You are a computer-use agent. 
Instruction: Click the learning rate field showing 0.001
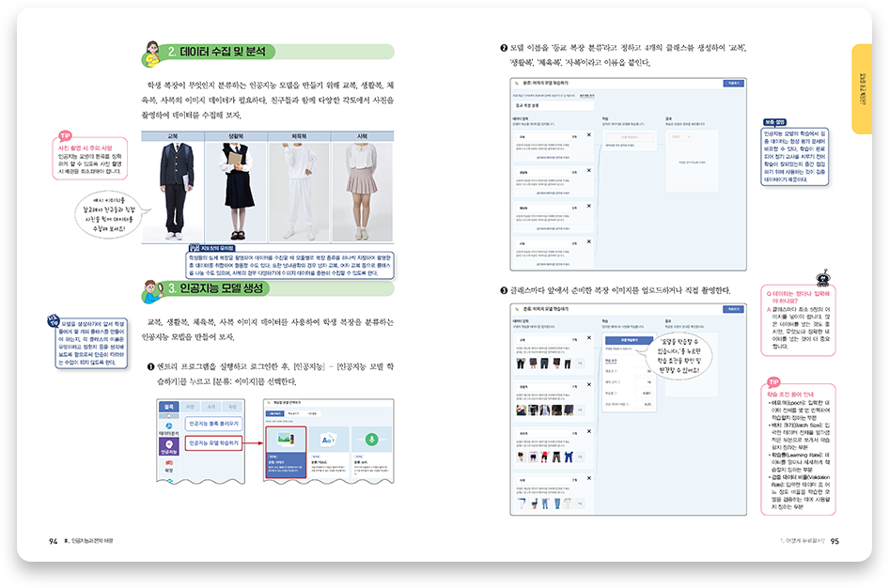(x=643, y=394)
